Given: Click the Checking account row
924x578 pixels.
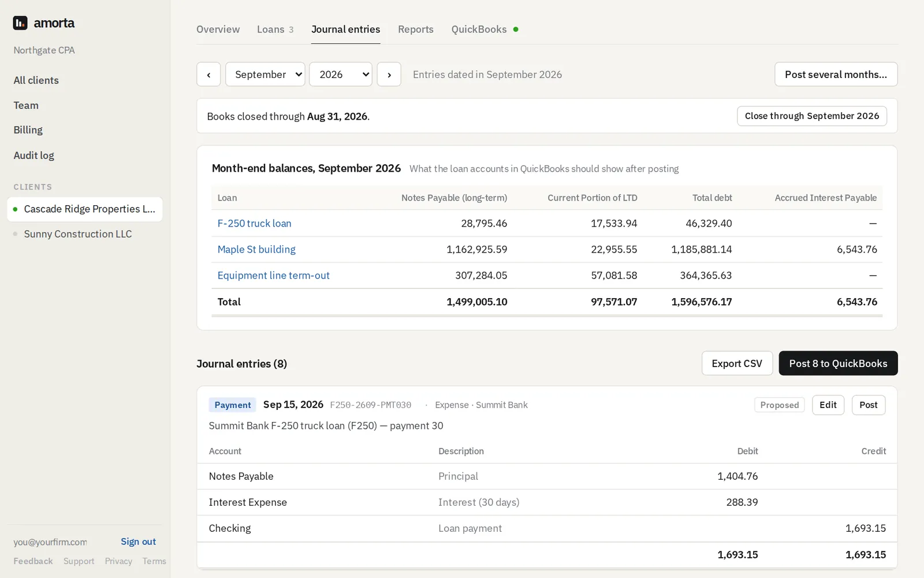Looking at the screenshot, I should click(547, 528).
